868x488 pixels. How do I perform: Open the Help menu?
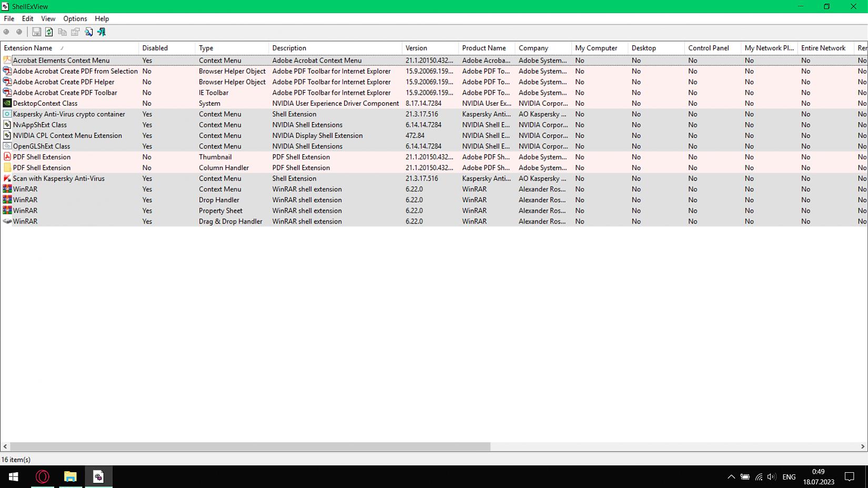pos(102,19)
